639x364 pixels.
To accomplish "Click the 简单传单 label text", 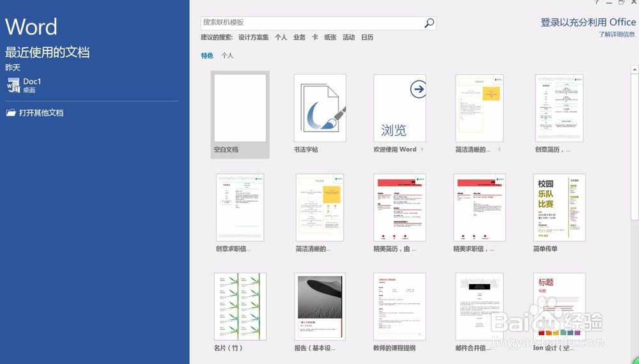I will [545, 249].
